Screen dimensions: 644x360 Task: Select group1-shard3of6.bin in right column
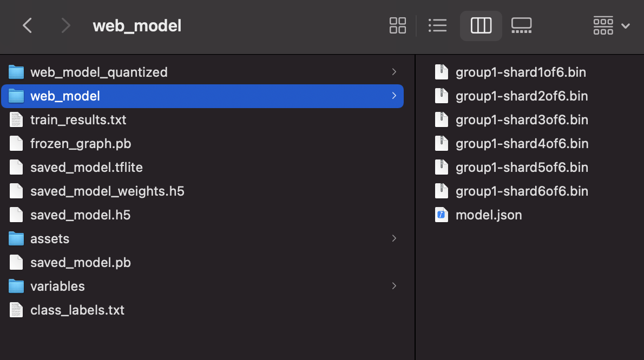click(x=522, y=119)
